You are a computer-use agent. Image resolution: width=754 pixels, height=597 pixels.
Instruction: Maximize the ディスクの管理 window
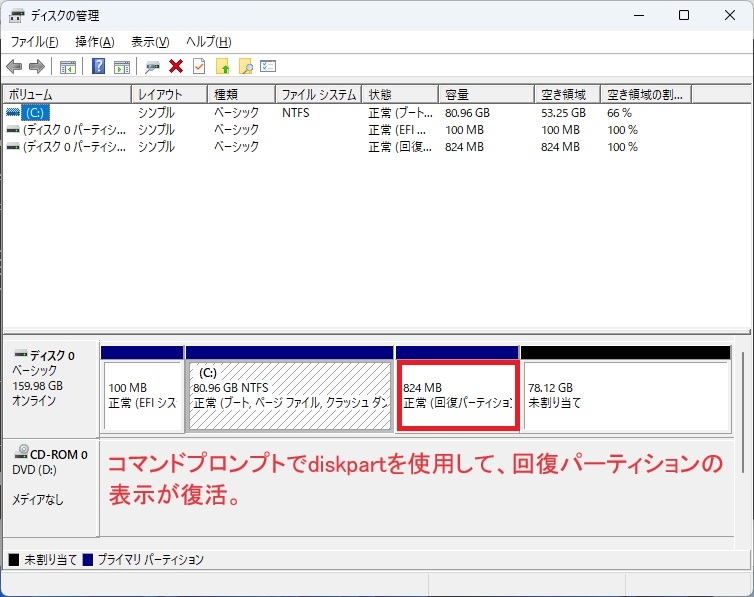[684, 15]
